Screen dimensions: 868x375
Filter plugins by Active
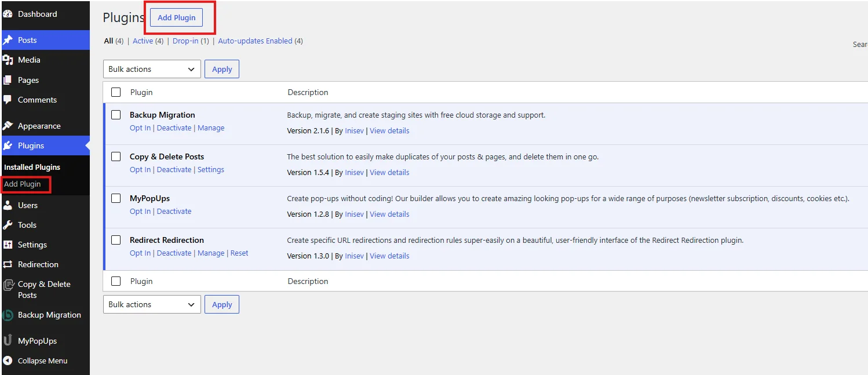[143, 41]
